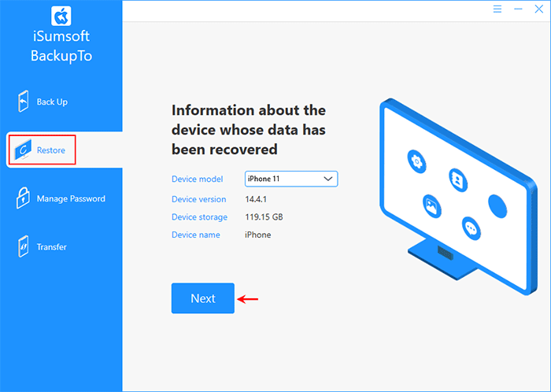Click the Device name label

click(196, 235)
